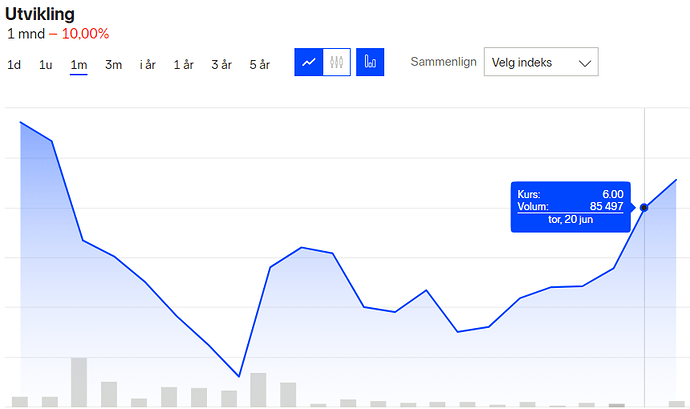Viewport: 690px width, 409px height.
Task: Choose the active 1m period
Action: (79, 65)
